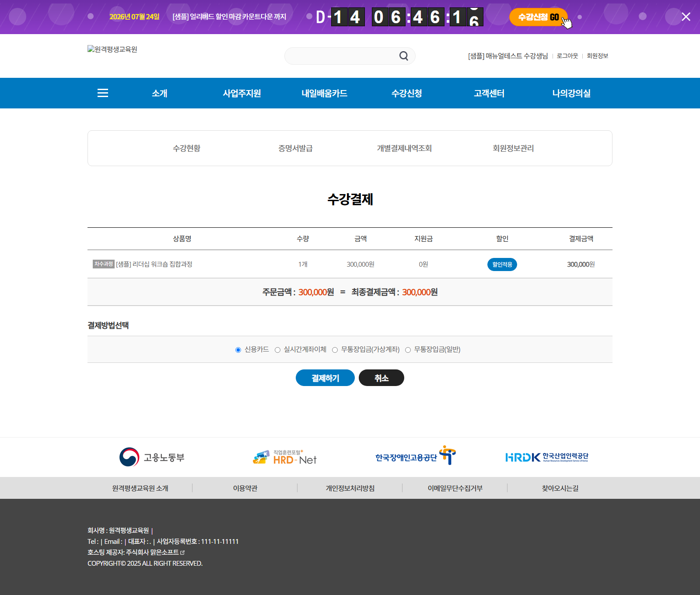Open the 수강신청 navigation menu
Screen dimensions: 700x595
coord(406,93)
